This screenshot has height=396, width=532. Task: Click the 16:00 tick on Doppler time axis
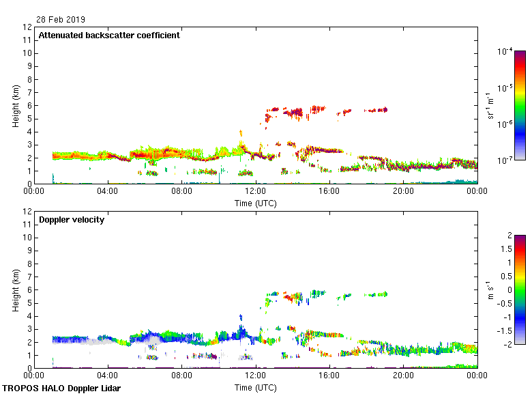coord(329,376)
